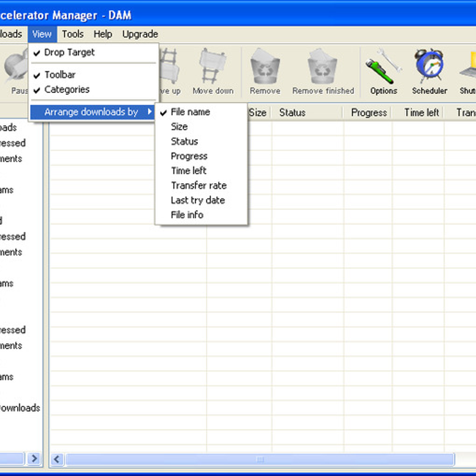
Task: Arrange downloads by File info
Action: point(201,215)
